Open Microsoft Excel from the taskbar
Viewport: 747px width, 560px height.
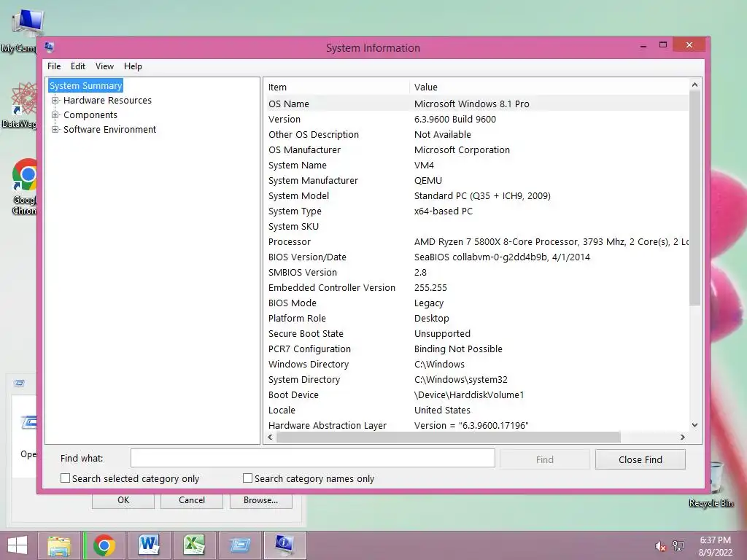click(194, 545)
